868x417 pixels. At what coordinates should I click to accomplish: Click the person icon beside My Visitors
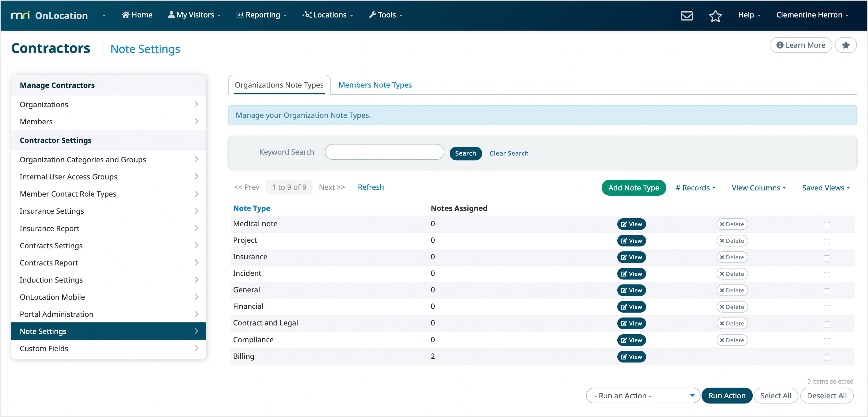point(171,14)
